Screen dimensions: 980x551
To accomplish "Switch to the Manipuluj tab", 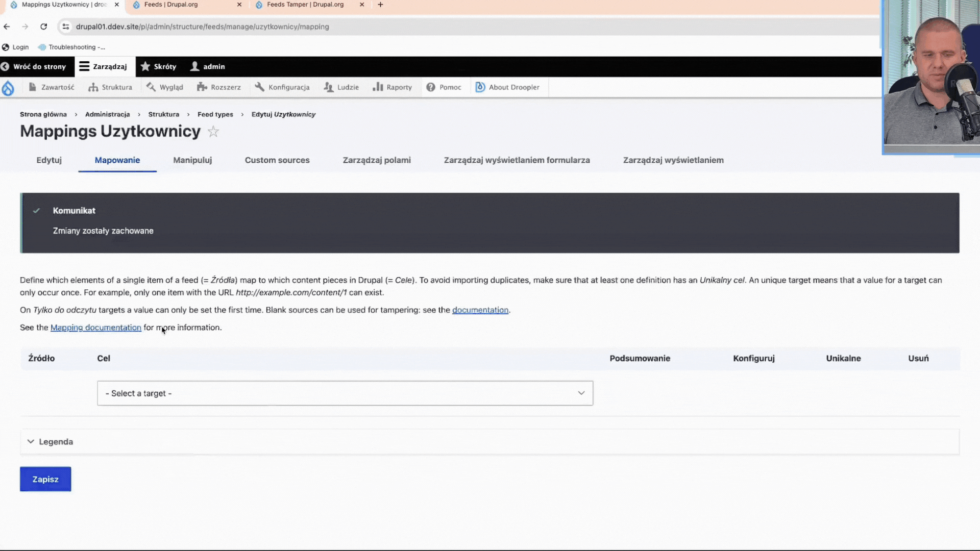I will tap(192, 160).
